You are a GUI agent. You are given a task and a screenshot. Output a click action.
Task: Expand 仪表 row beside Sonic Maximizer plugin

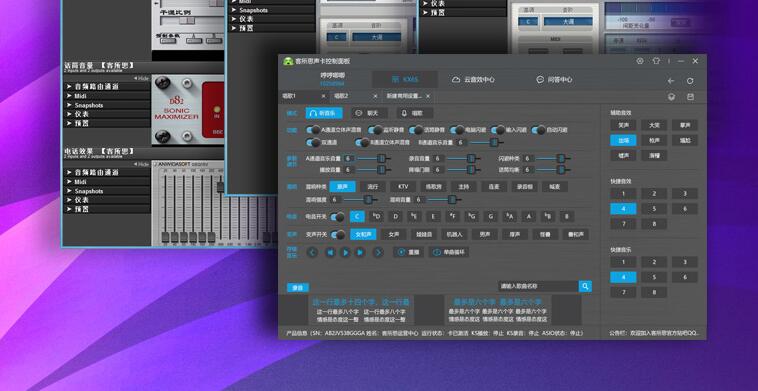107,114
